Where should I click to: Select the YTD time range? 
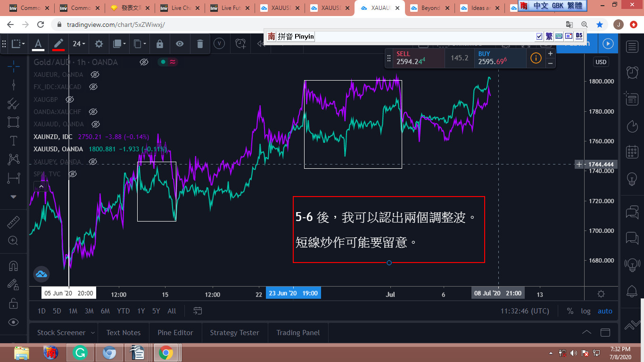[124, 311]
